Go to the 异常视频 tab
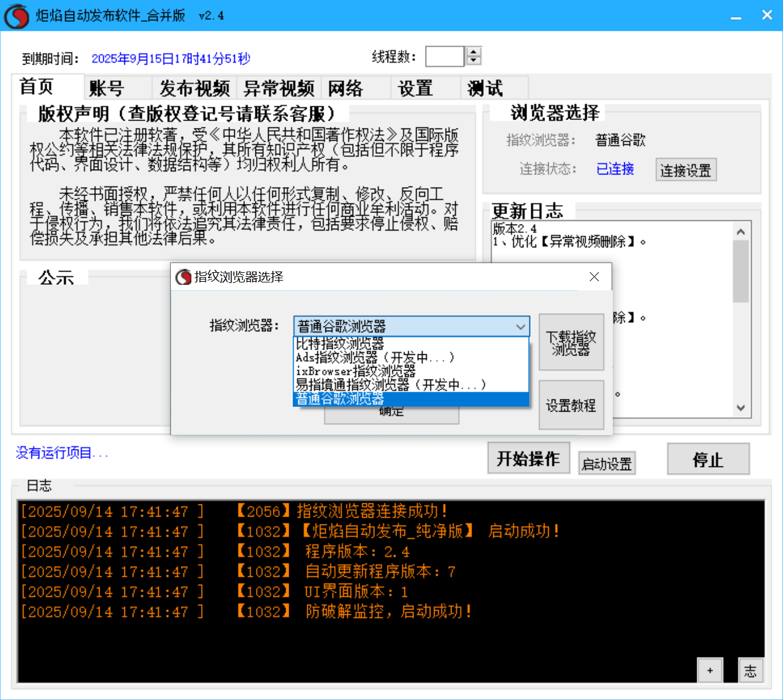This screenshot has width=783, height=700. click(278, 88)
